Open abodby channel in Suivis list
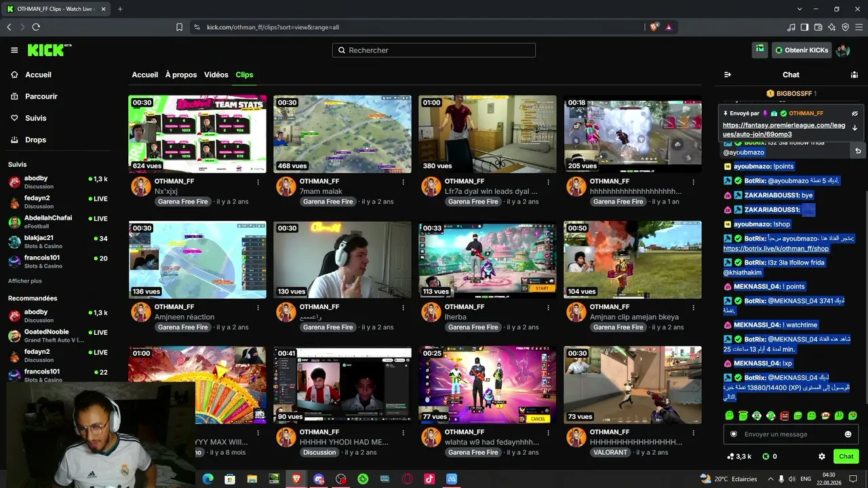Screen dimensions: 868x488 (x=58, y=182)
